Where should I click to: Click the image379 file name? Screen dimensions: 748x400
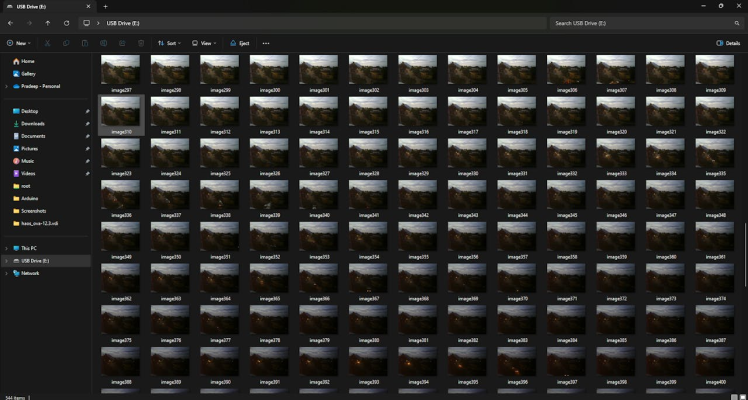click(319, 340)
